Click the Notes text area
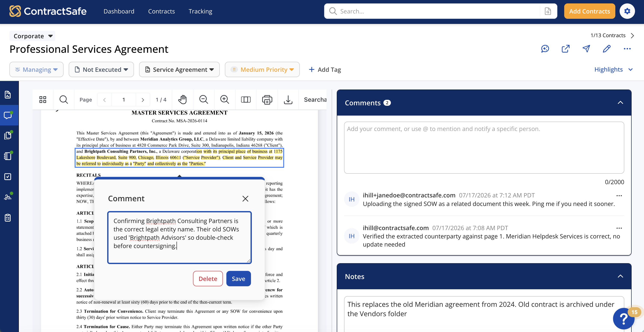 (484, 314)
